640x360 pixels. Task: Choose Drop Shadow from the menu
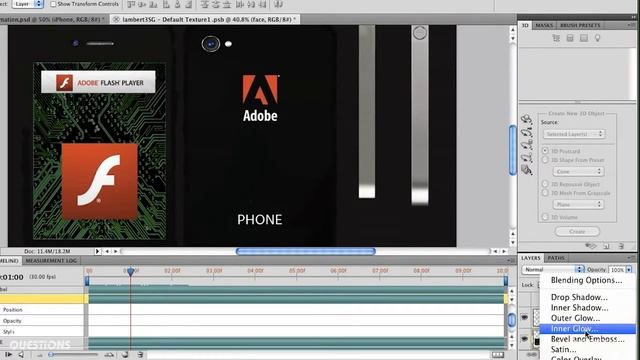587,297
